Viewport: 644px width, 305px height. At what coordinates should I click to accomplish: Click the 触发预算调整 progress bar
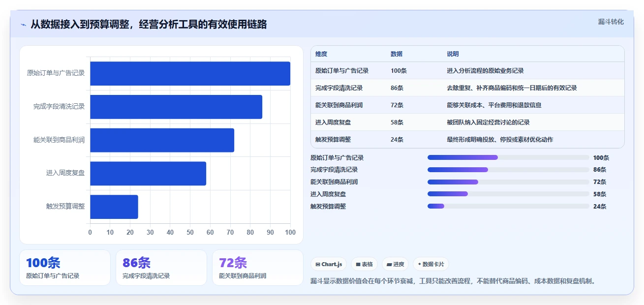point(508,206)
